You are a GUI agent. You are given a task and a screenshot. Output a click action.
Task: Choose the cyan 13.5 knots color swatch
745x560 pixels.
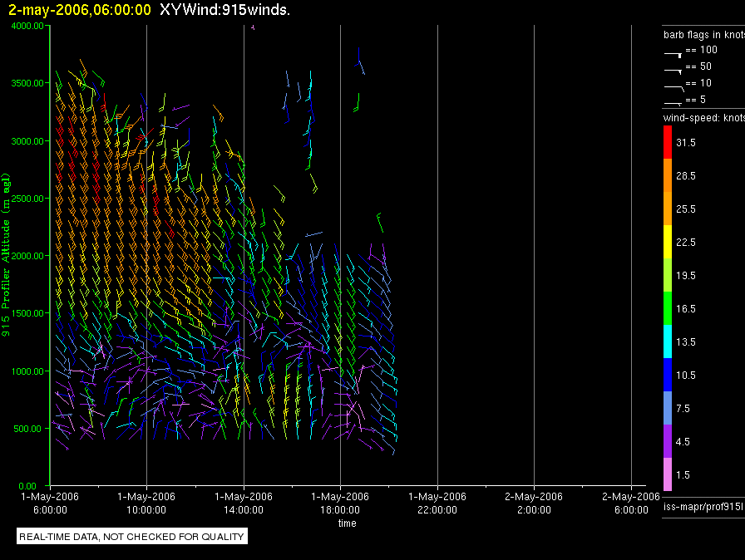(x=668, y=341)
